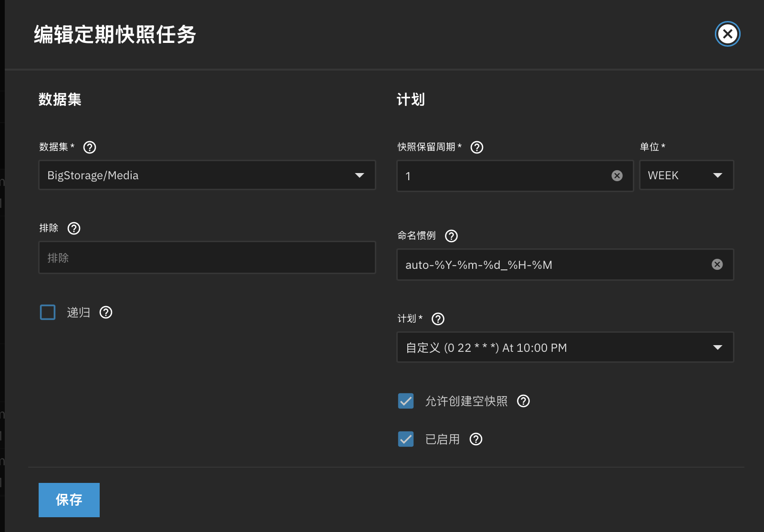The width and height of the screenshot is (764, 532).
Task: Click help icon next to 数据集 label
Action: [90, 147]
